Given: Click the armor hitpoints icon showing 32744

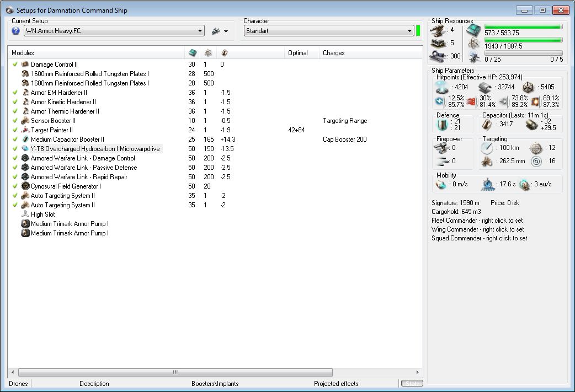Looking at the screenshot, I should (x=485, y=87).
